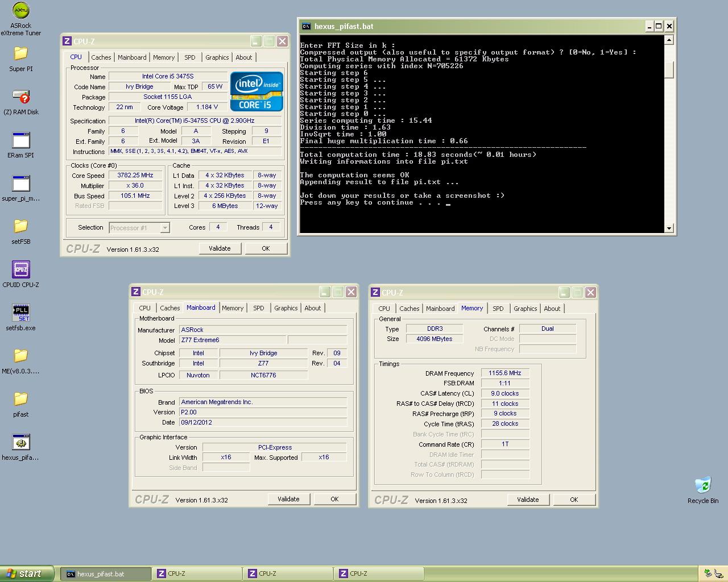Viewport: 728px width, 582px height.
Task: Click Validate in the Memory window
Action: (x=528, y=500)
